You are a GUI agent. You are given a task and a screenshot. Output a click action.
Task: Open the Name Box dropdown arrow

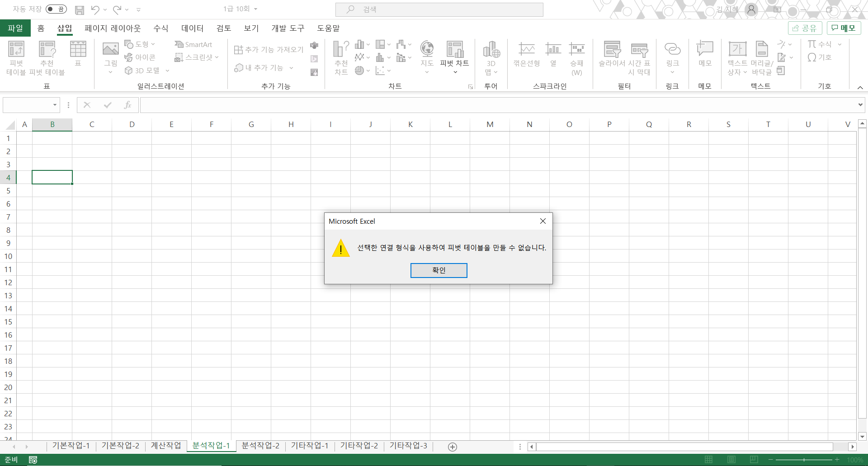click(x=55, y=105)
